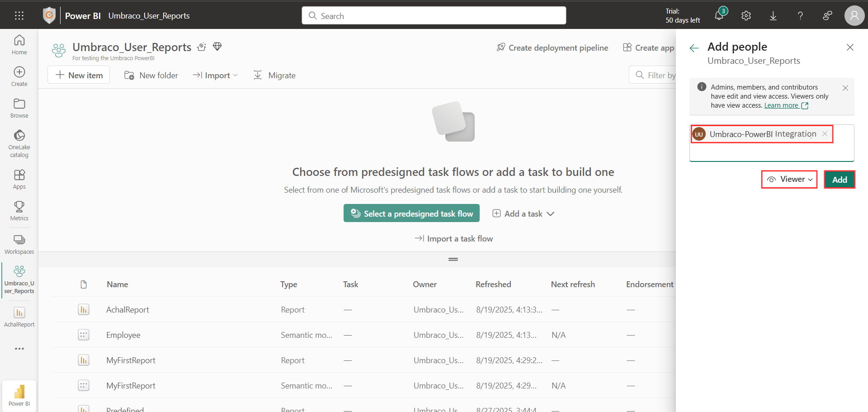Click the feedback icon in header
Viewport: 868px width, 412px height.
[x=827, y=16]
